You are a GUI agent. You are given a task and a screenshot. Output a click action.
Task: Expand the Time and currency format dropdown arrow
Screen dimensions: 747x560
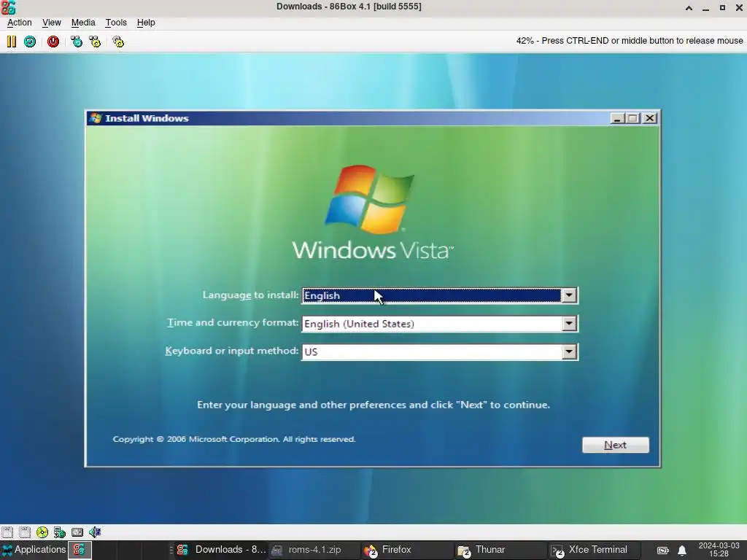569,324
